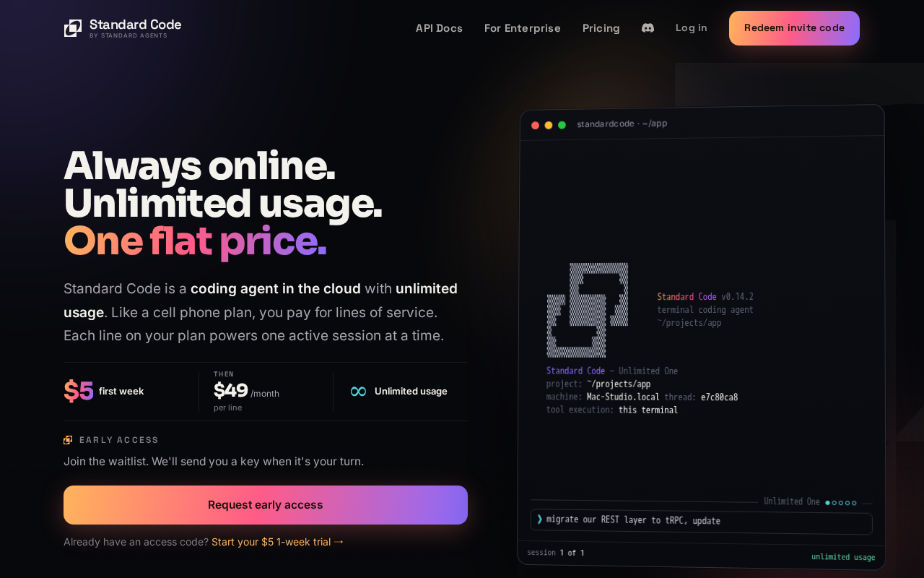Click the Log in link

pyautogui.click(x=692, y=28)
